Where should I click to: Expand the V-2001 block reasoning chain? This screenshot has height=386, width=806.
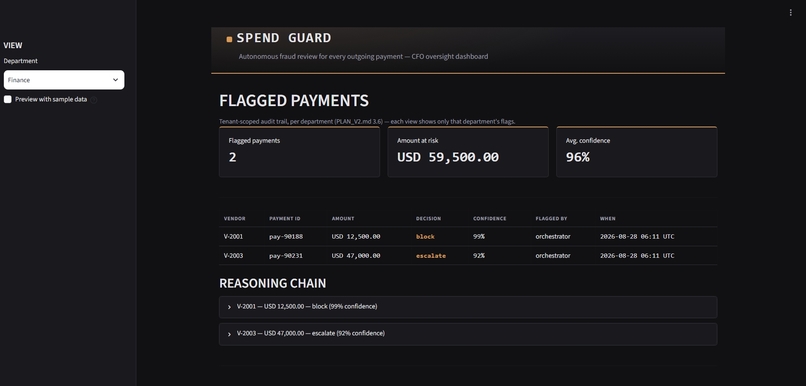[x=468, y=307]
